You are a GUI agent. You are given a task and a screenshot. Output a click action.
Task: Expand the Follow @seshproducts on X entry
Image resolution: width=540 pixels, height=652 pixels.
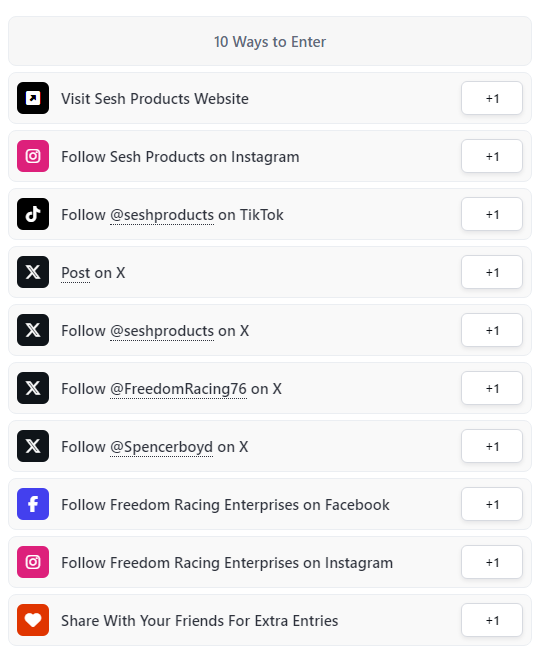click(270, 330)
